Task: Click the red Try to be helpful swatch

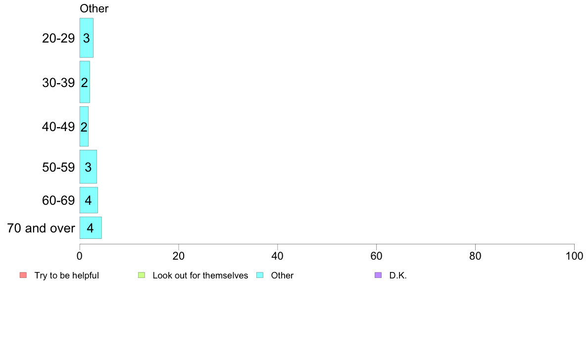Action: tap(23, 275)
